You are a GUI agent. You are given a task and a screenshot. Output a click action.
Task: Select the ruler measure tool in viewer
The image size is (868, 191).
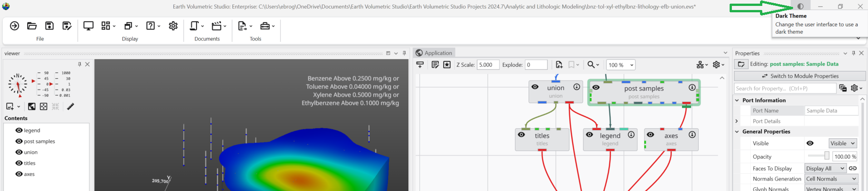click(x=70, y=106)
